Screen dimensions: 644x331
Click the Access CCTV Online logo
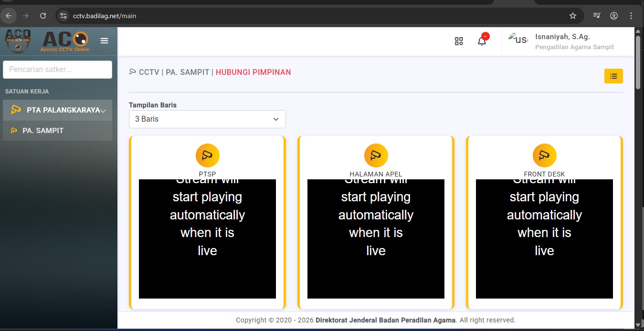point(65,41)
